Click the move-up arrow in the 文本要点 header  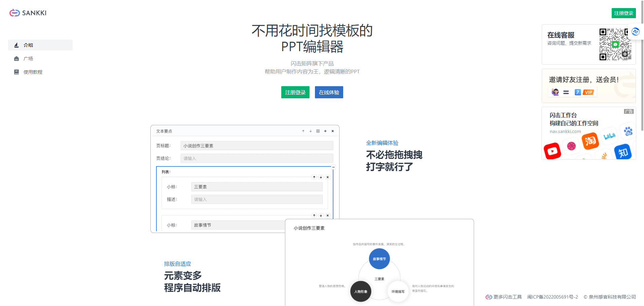click(303, 131)
